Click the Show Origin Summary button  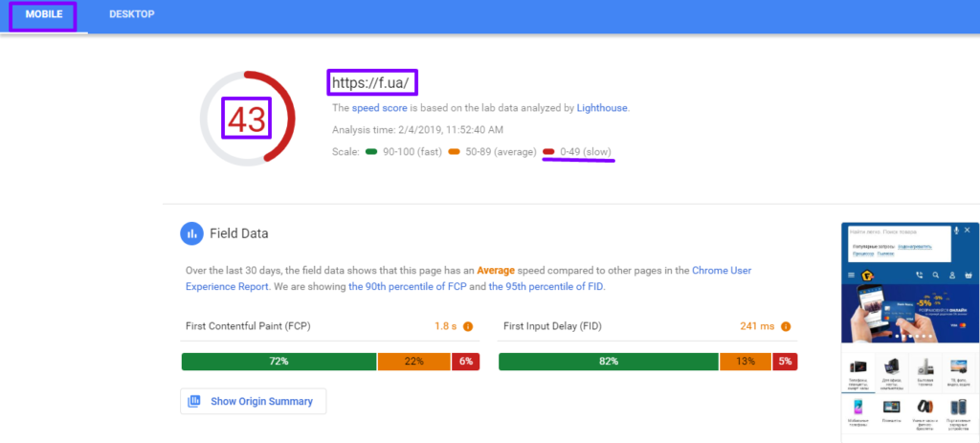(x=253, y=401)
